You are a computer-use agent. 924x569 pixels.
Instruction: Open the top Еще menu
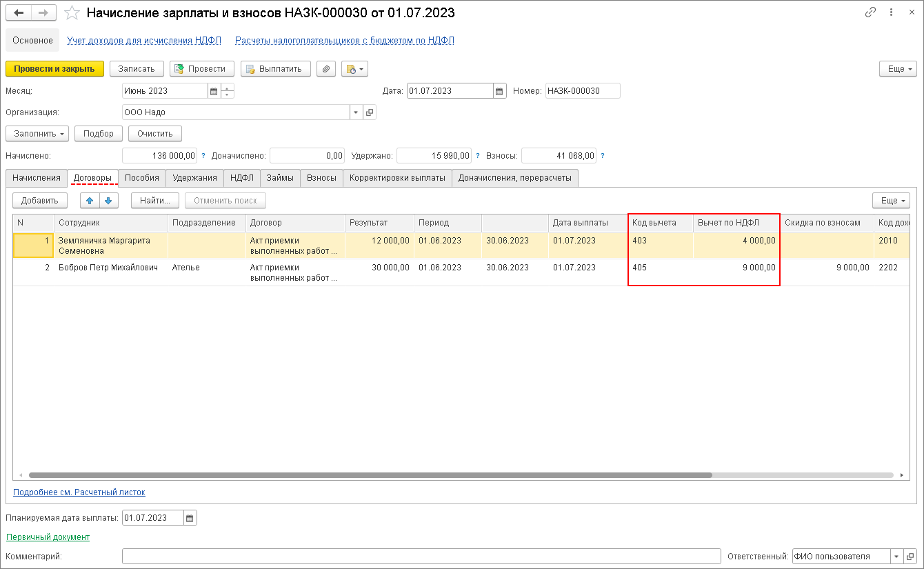(x=898, y=69)
